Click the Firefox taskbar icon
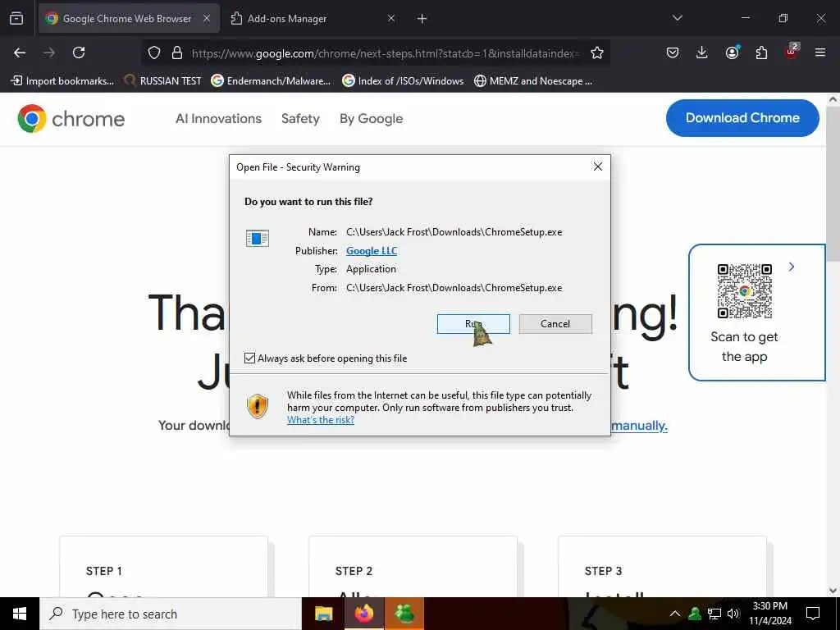The image size is (840, 630). coord(363,614)
